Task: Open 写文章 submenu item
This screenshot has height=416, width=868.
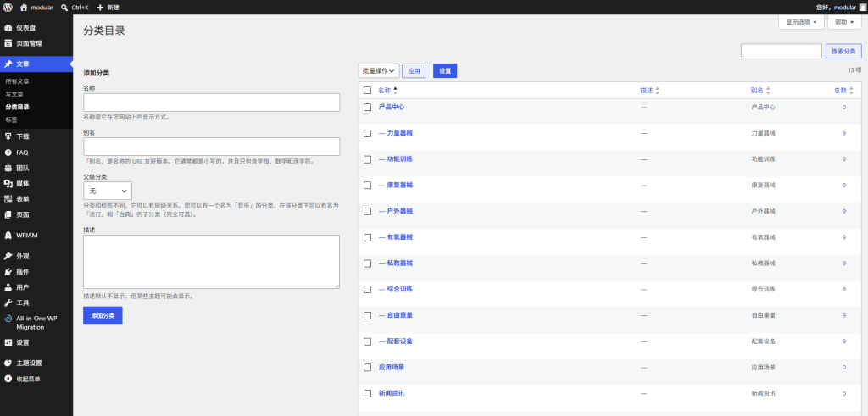Action: (x=14, y=94)
